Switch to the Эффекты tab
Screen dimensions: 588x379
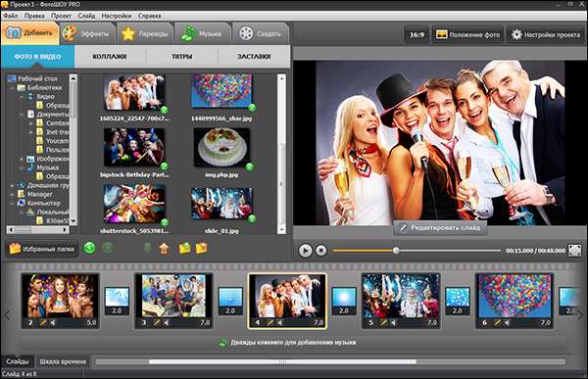88,33
